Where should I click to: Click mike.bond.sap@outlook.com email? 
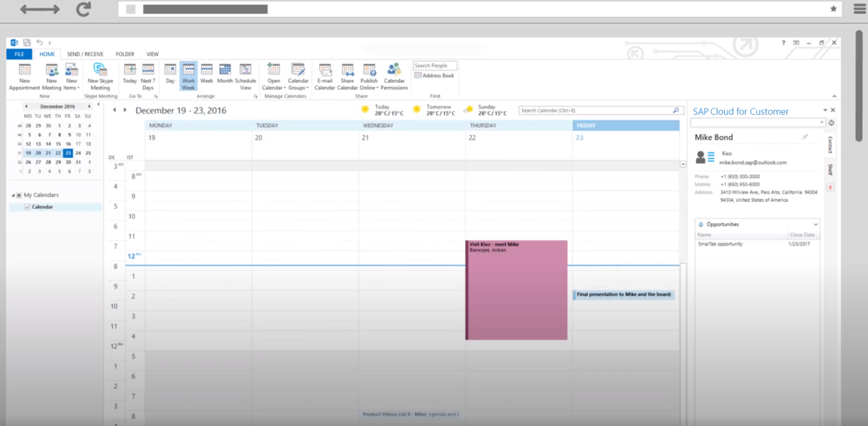pyautogui.click(x=753, y=163)
